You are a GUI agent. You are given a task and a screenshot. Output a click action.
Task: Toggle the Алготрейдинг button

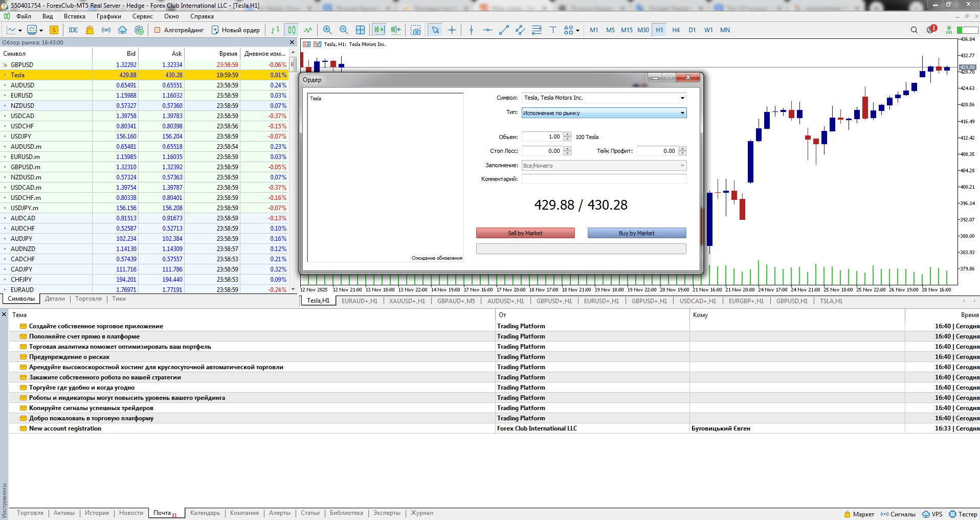coord(179,30)
